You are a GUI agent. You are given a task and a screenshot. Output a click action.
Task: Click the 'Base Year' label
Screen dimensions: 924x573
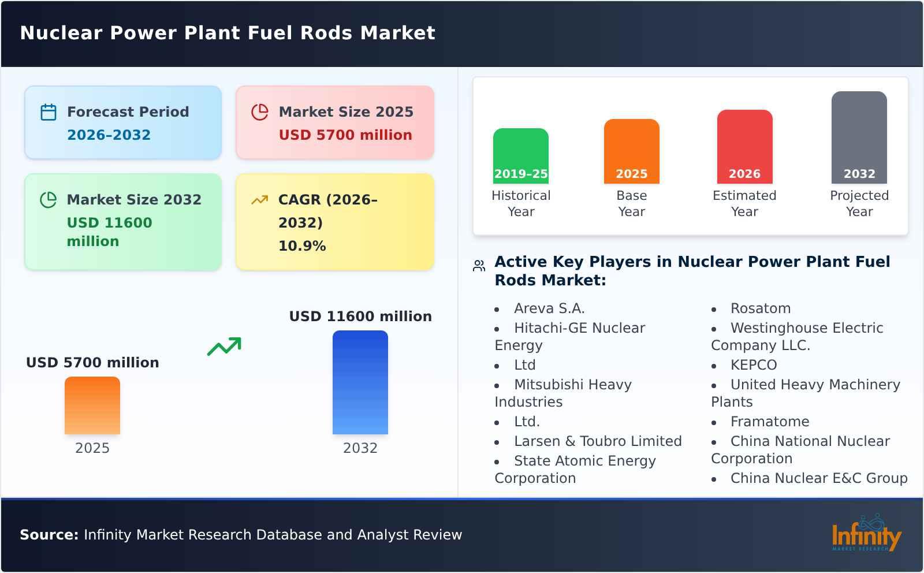(632, 203)
